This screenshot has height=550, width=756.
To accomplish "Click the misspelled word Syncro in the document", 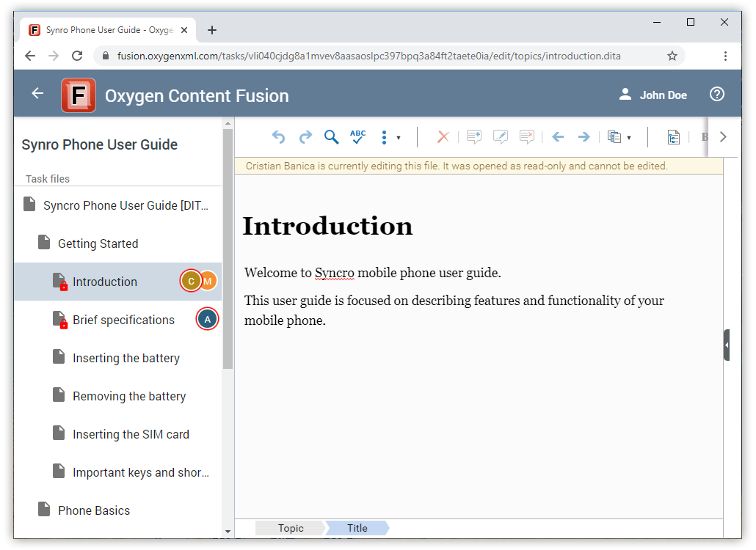I will pyautogui.click(x=335, y=273).
